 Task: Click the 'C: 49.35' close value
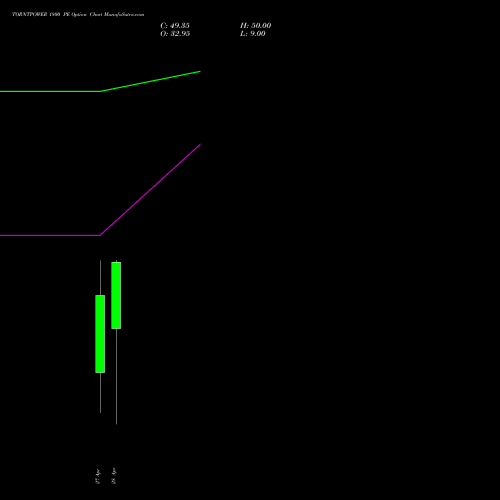175,26
